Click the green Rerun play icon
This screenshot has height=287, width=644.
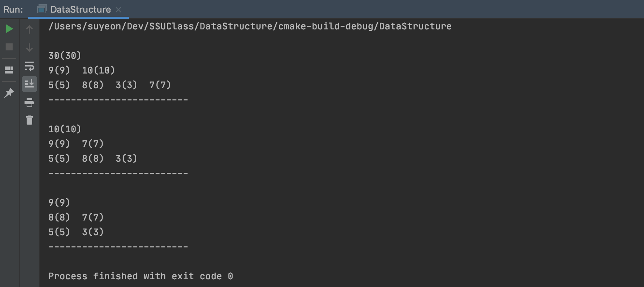pyautogui.click(x=9, y=29)
